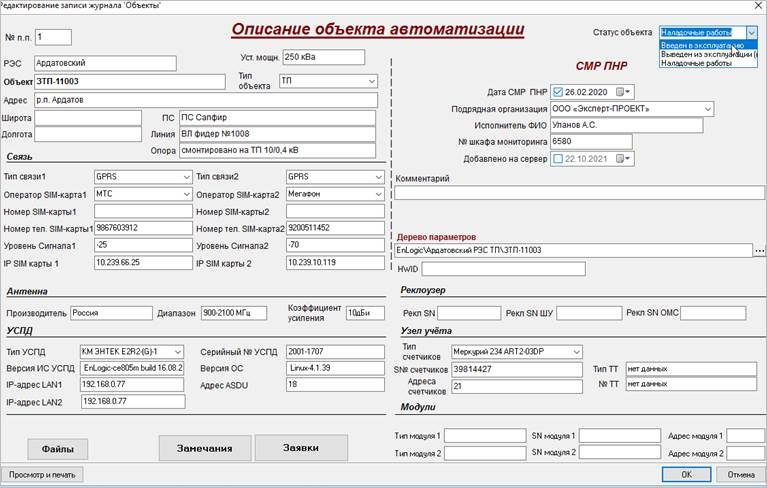Open Тип УСПД dropdown

click(178, 352)
